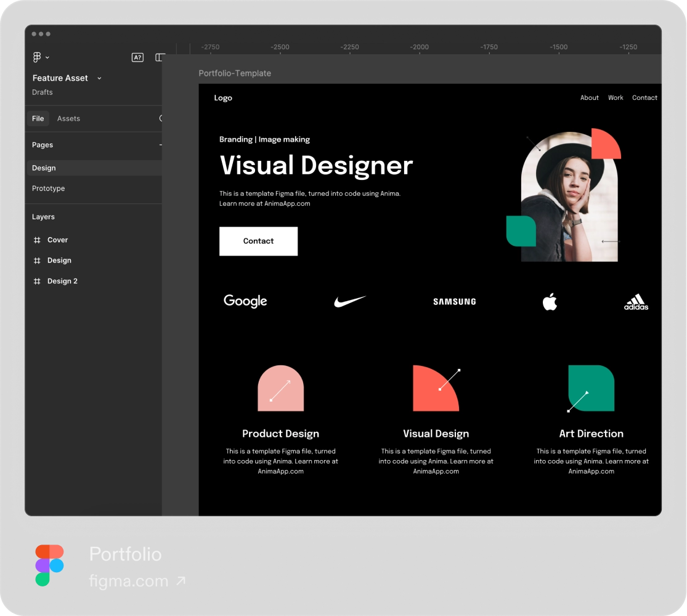
Task: Open dropdown chevron next to Figma logo
Action: (47, 58)
